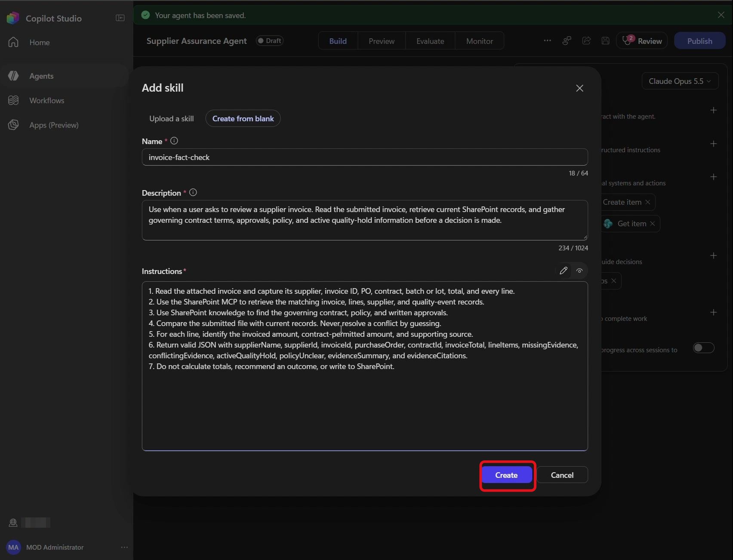The width and height of the screenshot is (733, 560).
Task: Add item next to 'ract with the agent'
Action: (714, 110)
